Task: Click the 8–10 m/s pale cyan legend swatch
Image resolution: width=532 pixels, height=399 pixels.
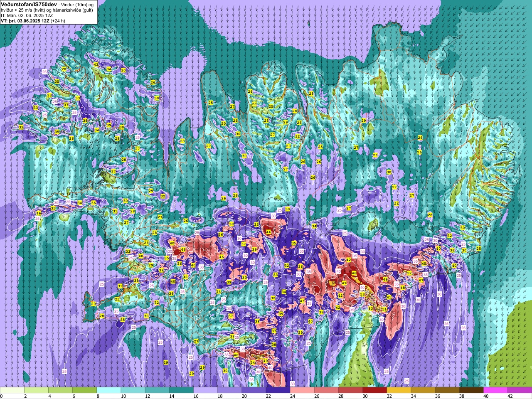Action: click(109, 390)
